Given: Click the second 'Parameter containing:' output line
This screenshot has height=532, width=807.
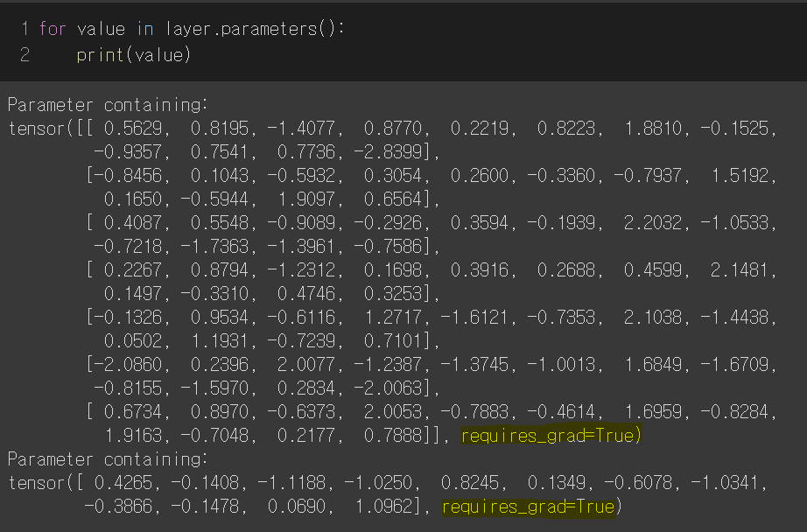Looking at the screenshot, I should point(108,459).
